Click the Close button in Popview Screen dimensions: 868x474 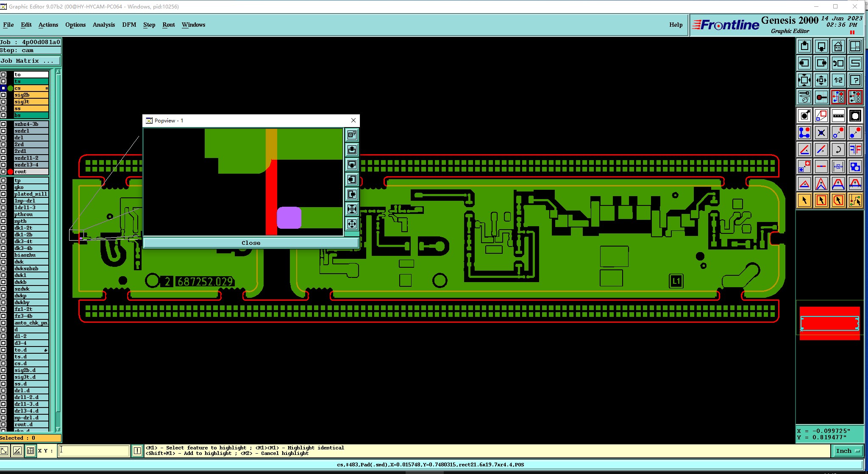[x=251, y=243]
